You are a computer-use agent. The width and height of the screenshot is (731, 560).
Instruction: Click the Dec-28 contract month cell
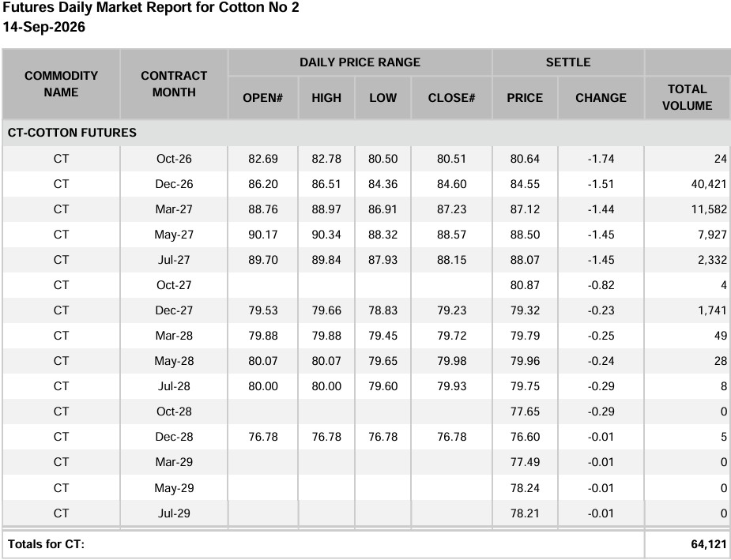(174, 437)
